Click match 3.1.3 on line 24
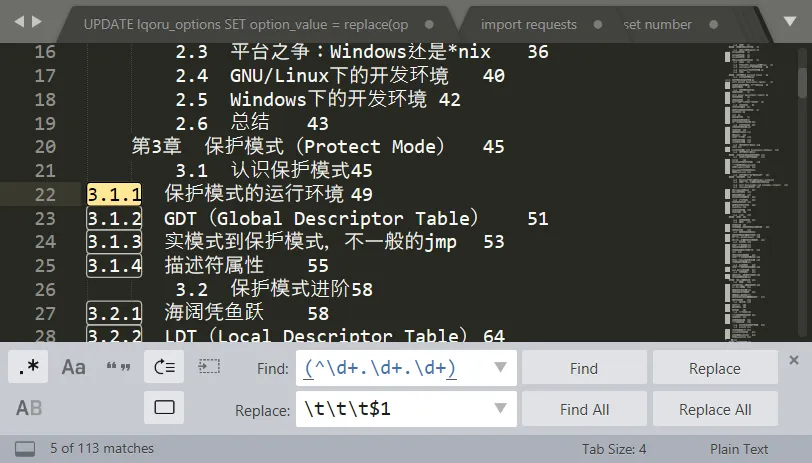 pos(114,242)
